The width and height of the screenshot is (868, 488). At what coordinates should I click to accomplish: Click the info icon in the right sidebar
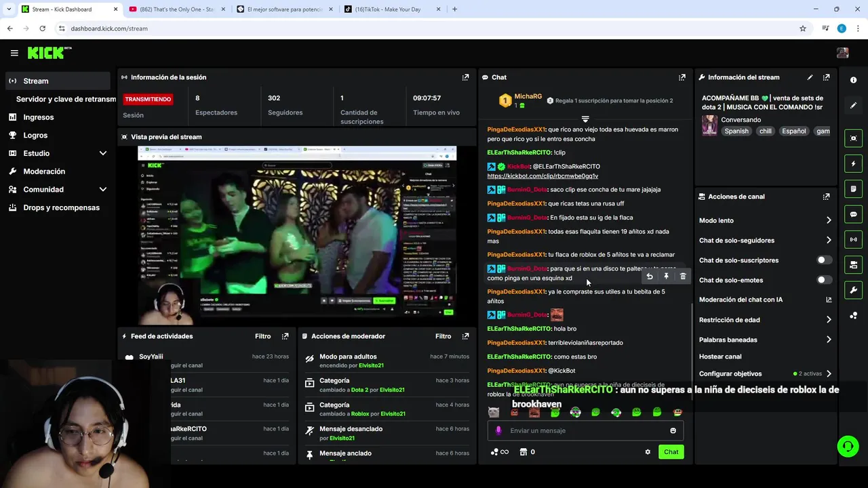[853, 80]
